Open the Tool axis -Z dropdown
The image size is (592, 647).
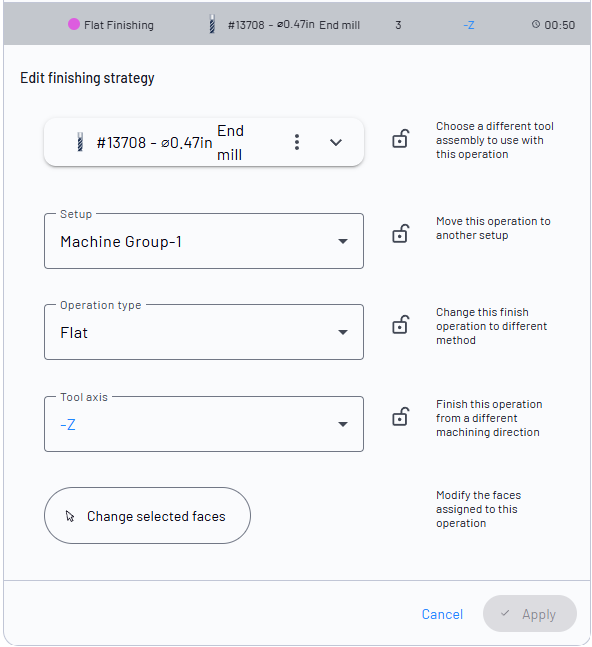click(x=204, y=424)
